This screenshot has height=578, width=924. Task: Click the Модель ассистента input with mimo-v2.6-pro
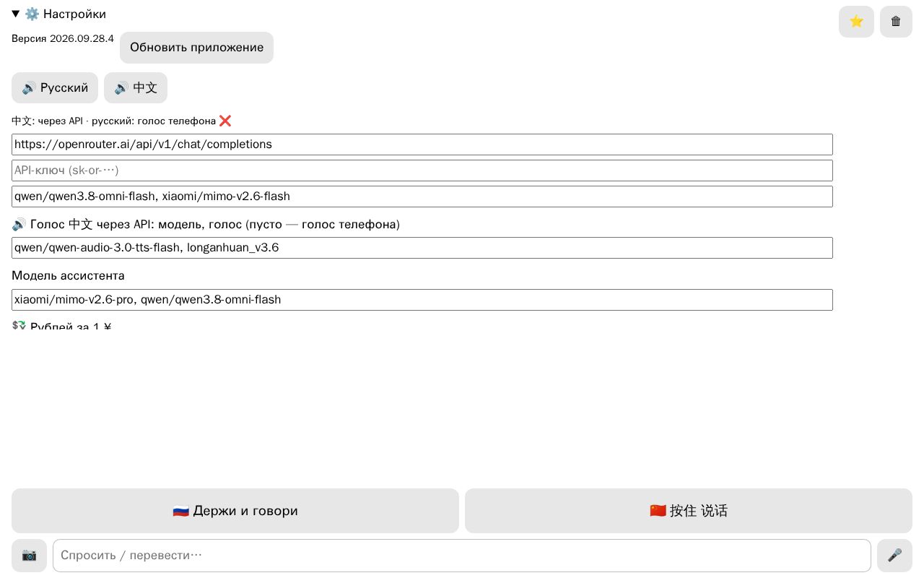[422, 300]
